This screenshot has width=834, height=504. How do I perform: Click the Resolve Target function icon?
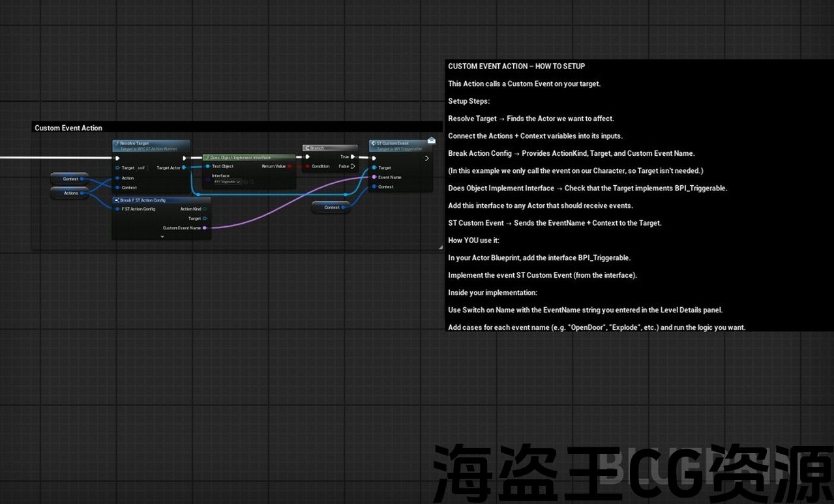(117, 143)
